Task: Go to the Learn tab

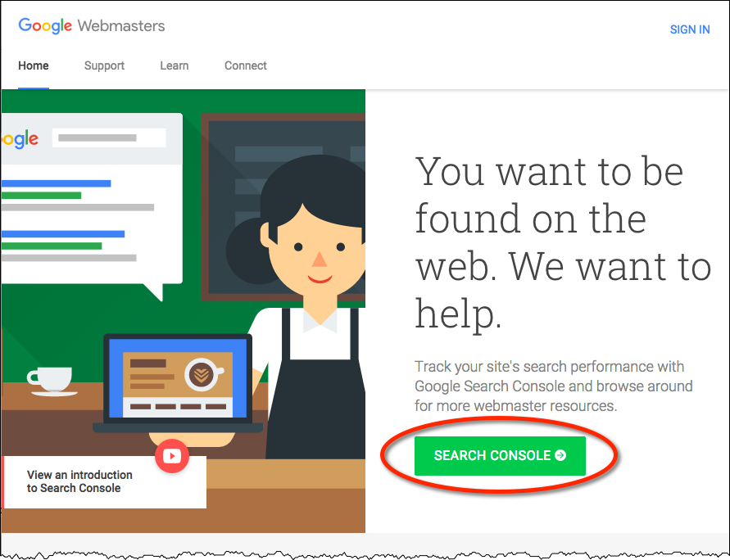Action: point(175,65)
